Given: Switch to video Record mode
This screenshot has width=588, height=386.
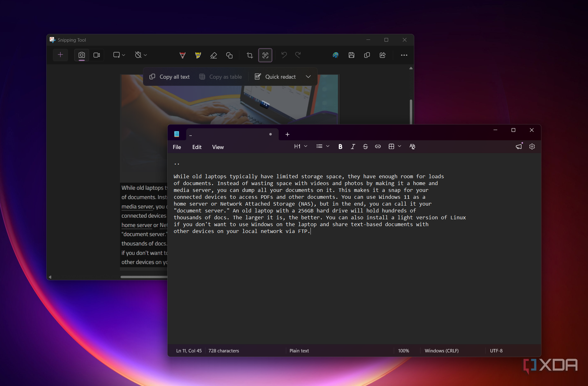Looking at the screenshot, I should coord(97,55).
